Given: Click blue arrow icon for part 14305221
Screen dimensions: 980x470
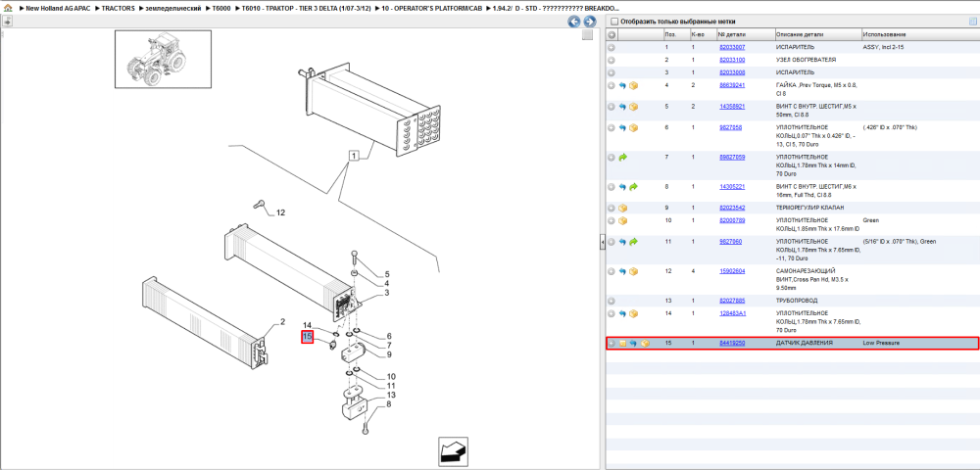Looking at the screenshot, I should pyautogui.click(x=622, y=187).
